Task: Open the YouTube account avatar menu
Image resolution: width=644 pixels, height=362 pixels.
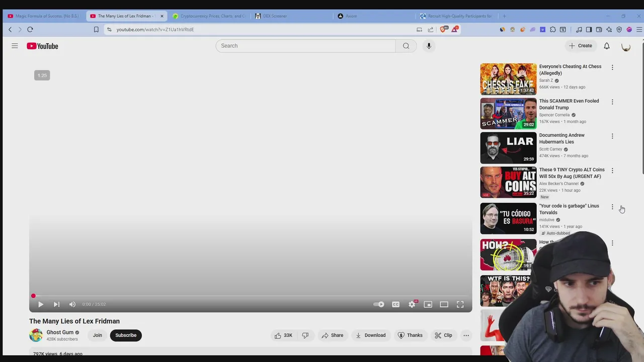Action: (626, 46)
